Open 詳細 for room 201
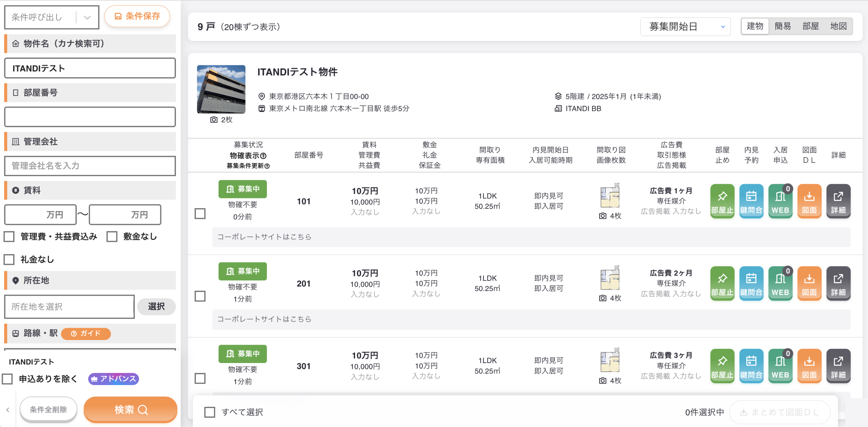The height and width of the screenshot is (427, 868). 838,283
